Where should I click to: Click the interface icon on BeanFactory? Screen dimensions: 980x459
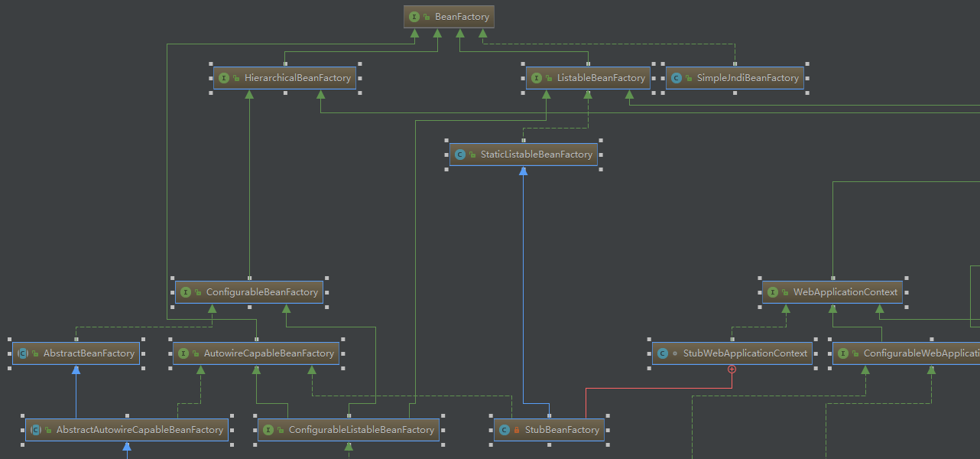414,16
